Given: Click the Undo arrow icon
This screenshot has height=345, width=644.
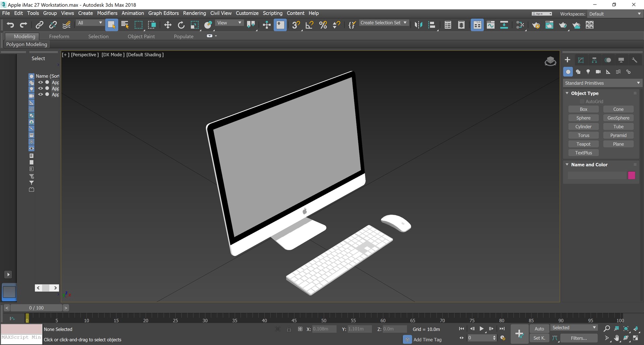Looking at the screenshot, I should tap(10, 25).
